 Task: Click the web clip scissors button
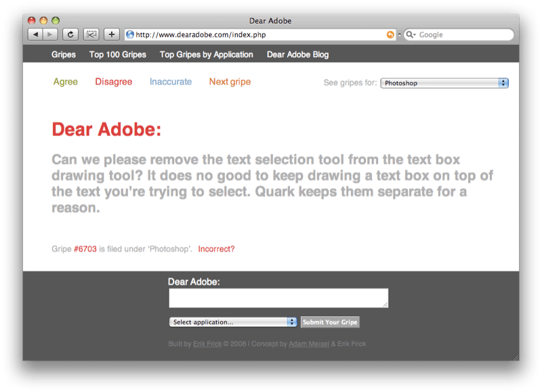coord(91,35)
